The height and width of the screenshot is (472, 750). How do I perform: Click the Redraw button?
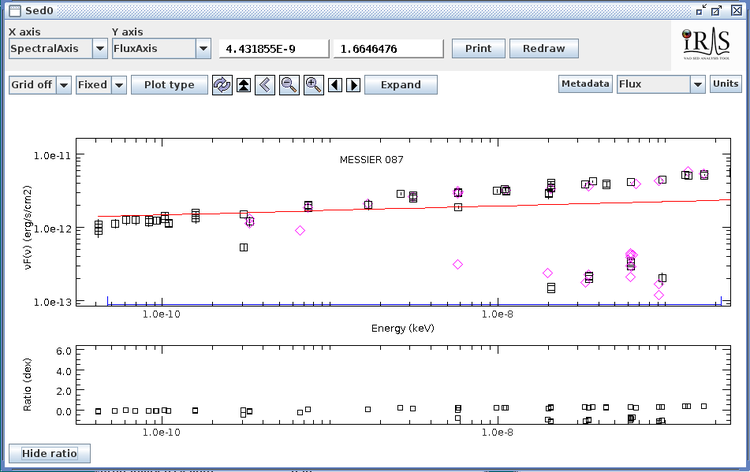[x=544, y=48]
